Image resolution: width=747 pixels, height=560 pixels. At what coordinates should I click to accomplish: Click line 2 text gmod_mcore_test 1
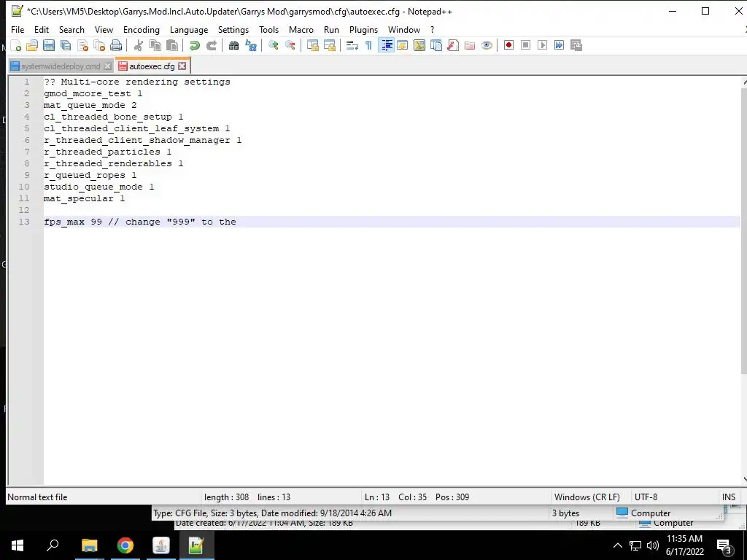pos(93,93)
